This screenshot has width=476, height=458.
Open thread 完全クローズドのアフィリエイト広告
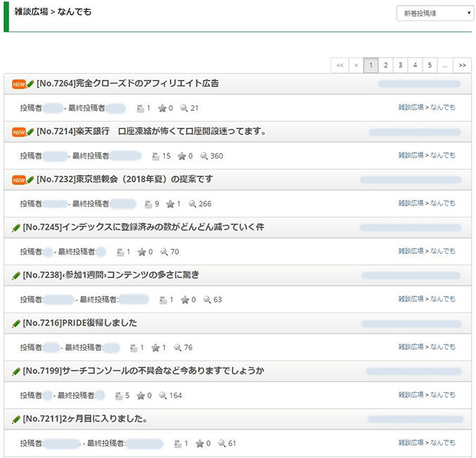pyautogui.click(x=127, y=83)
